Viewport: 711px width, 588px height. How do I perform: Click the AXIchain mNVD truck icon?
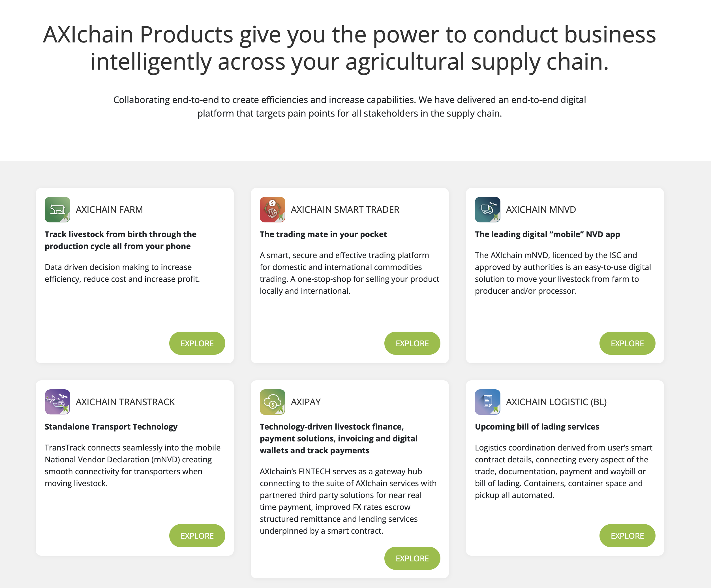pos(487,210)
